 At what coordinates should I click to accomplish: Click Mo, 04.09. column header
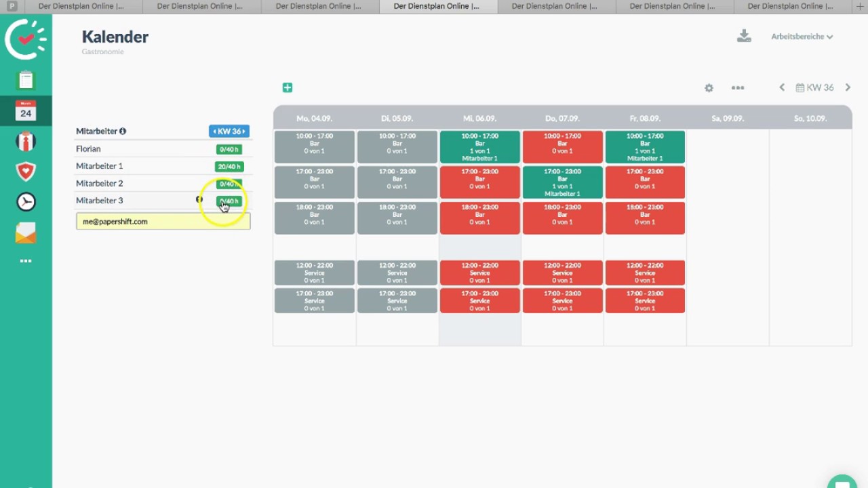(315, 118)
